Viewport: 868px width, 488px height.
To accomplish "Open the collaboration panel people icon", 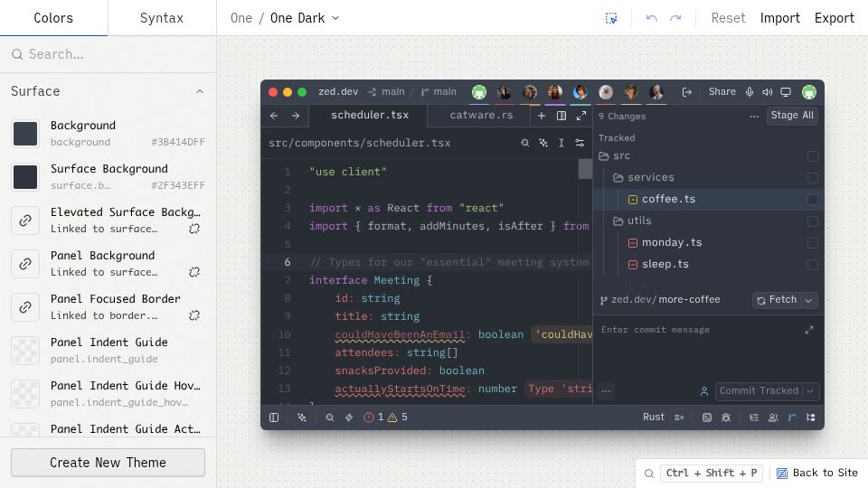I will coord(773,418).
